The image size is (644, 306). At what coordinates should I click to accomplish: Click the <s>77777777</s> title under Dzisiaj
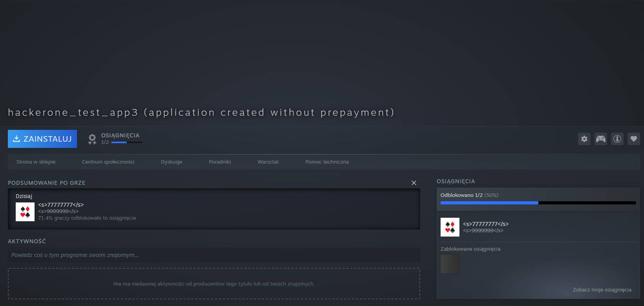[61, 205]
